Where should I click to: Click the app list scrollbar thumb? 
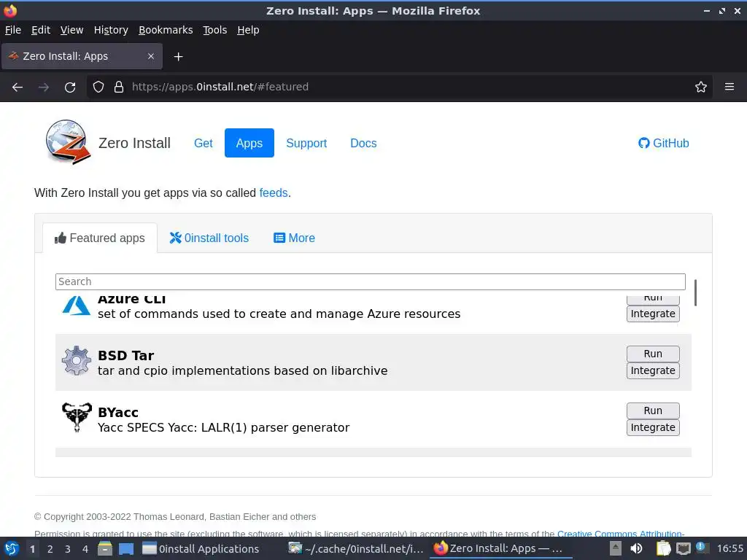click(695, 293)
